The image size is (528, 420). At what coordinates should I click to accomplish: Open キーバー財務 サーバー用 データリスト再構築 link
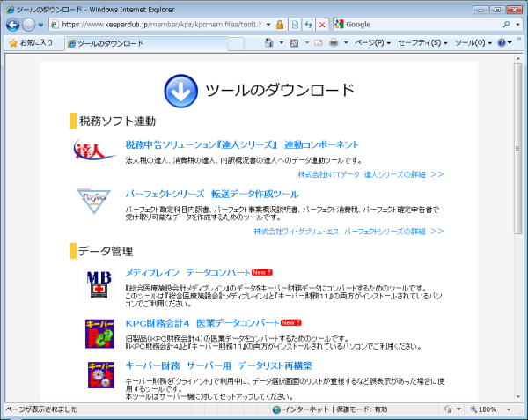(x=218, y=365)
